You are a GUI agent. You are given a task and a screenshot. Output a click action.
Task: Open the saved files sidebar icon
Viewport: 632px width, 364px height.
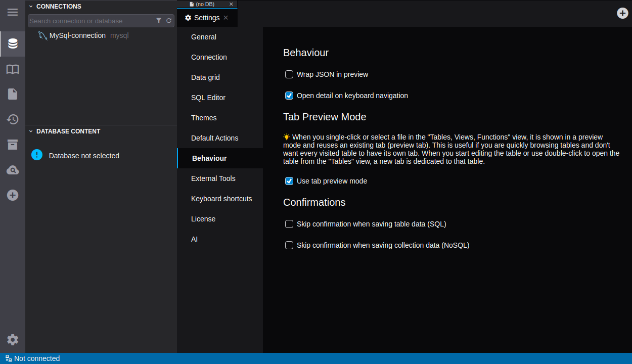point(13,94)
